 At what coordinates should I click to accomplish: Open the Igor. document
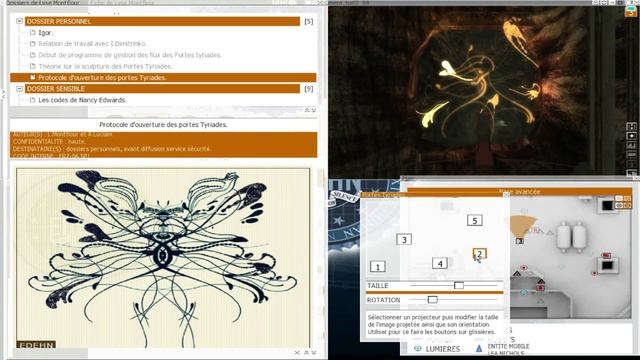click(x=45, y=33)
